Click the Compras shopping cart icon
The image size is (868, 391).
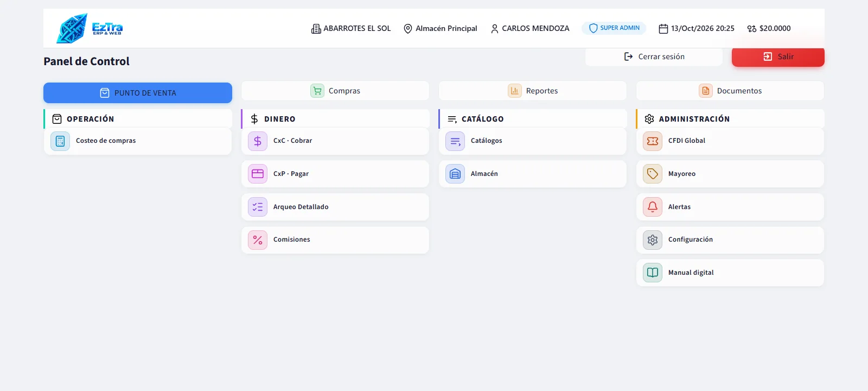click(x=317, y=91)
